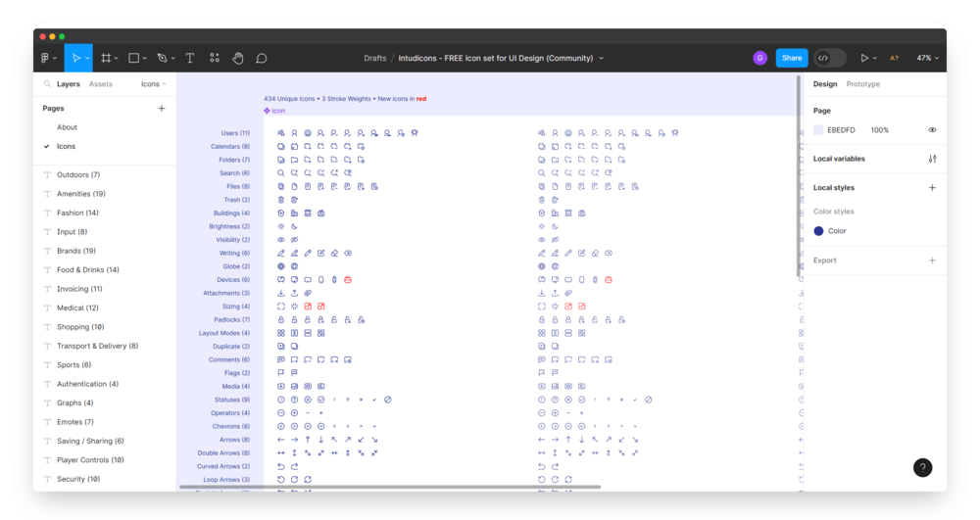Click the text layer icon beside Security (10)
Viewport: 980px width, 520px height.
click(47, 479)
